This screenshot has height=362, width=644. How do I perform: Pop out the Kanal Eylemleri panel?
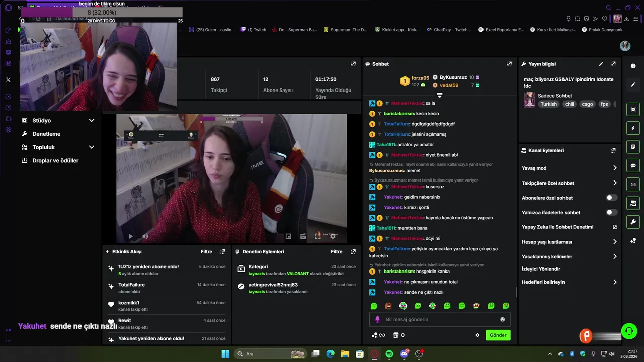[x=613, y=151]
